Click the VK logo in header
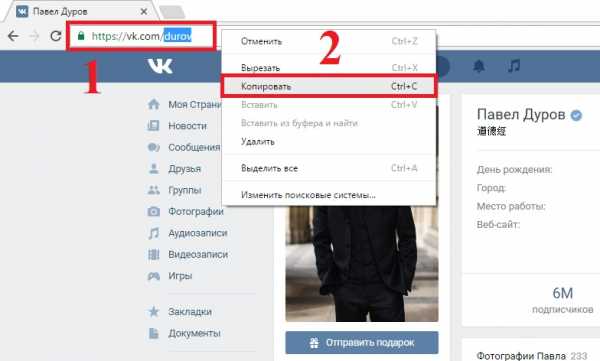Image resolution: width=600 pixels, height=361 pixels. click(160, 66)
